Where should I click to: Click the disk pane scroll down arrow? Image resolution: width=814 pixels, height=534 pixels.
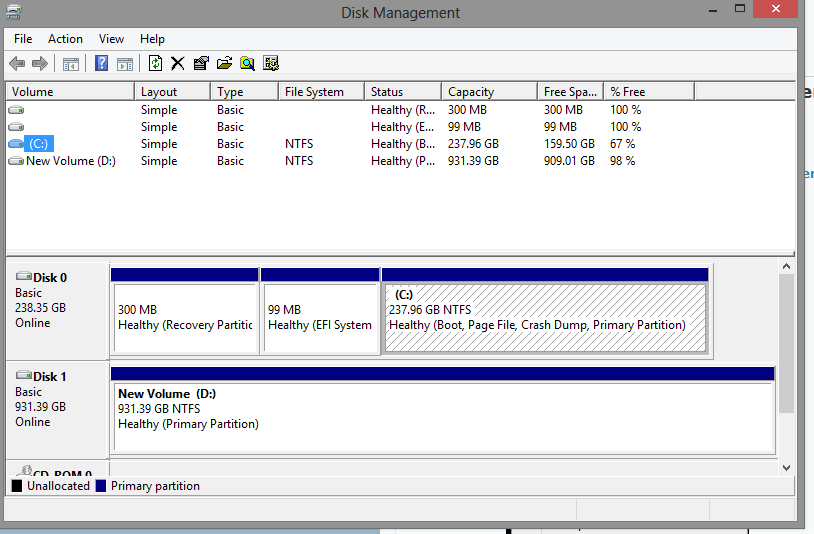[x=786, y=468]
